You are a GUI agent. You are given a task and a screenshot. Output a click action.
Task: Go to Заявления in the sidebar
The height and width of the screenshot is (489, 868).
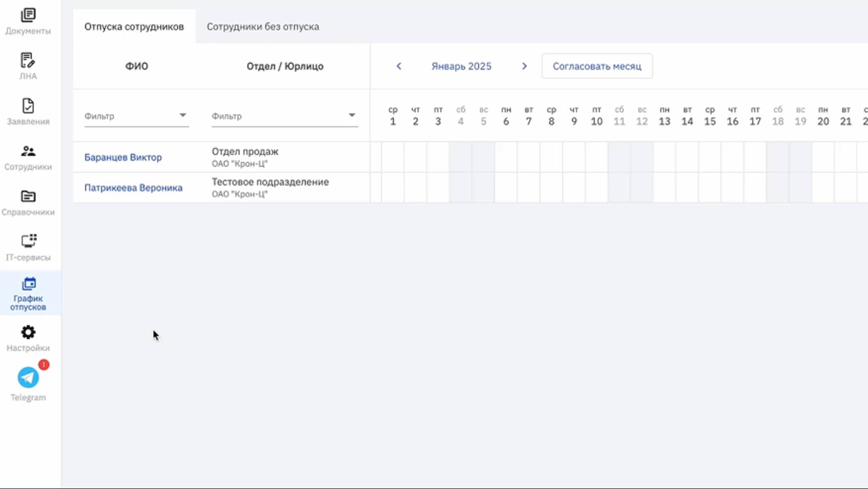point(28,106)
